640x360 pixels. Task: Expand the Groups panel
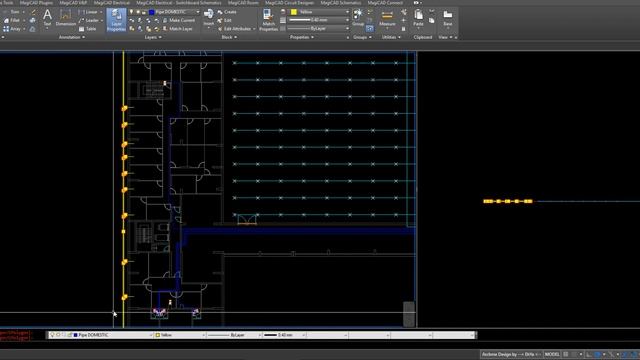click(x=362, y=37)
